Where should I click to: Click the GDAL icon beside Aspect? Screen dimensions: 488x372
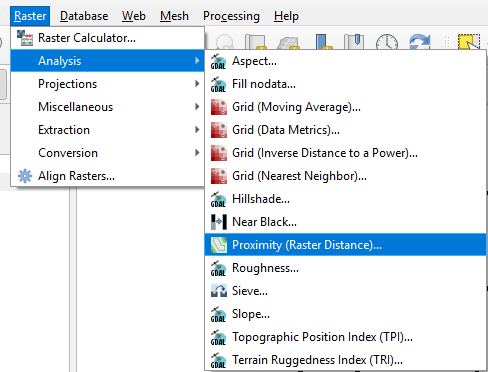point(218,61)
